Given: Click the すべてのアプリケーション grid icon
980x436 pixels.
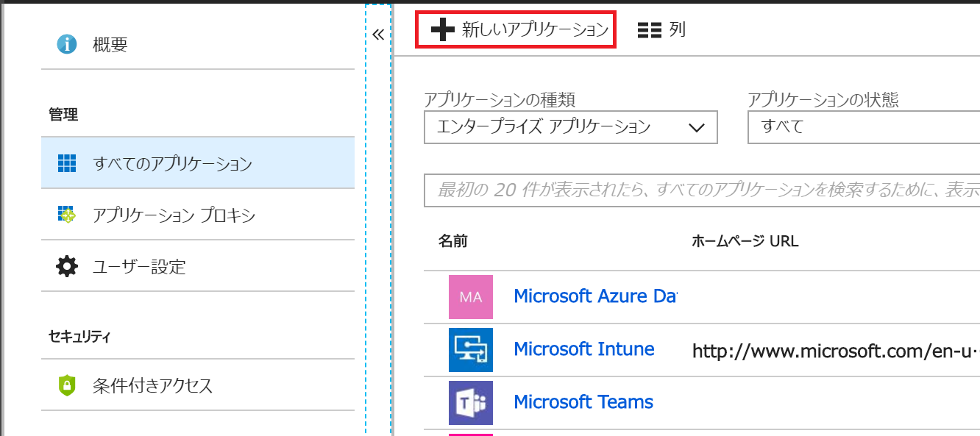Looking at the screenshot, I should 67,163.
